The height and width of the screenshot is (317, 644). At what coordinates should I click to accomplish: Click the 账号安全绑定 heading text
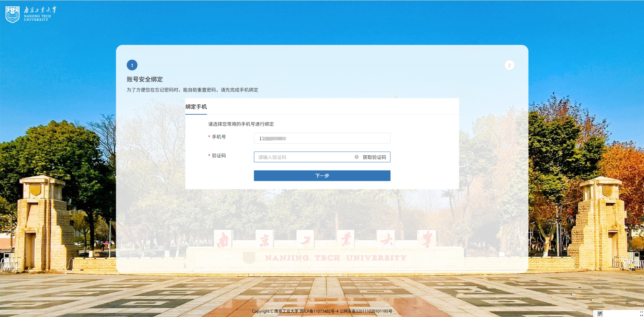click(145, 80)
